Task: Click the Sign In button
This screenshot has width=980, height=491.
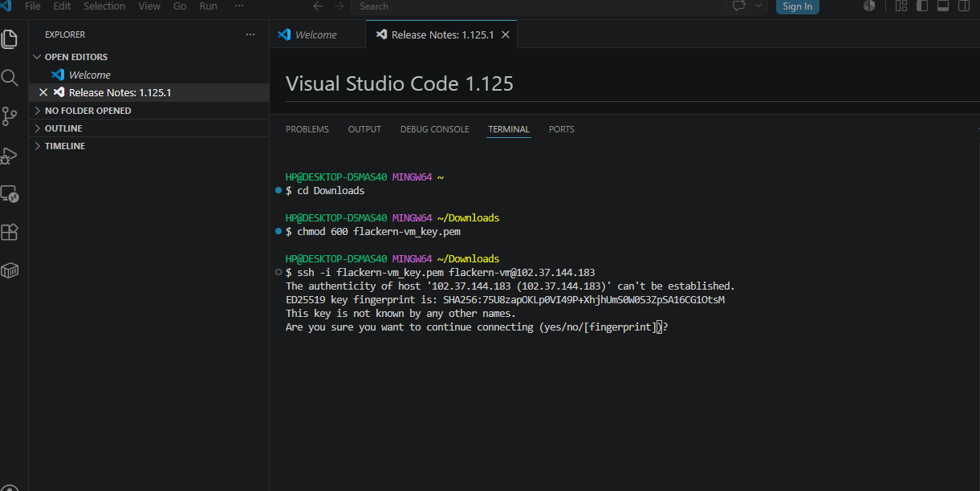Action: (797, 6)
